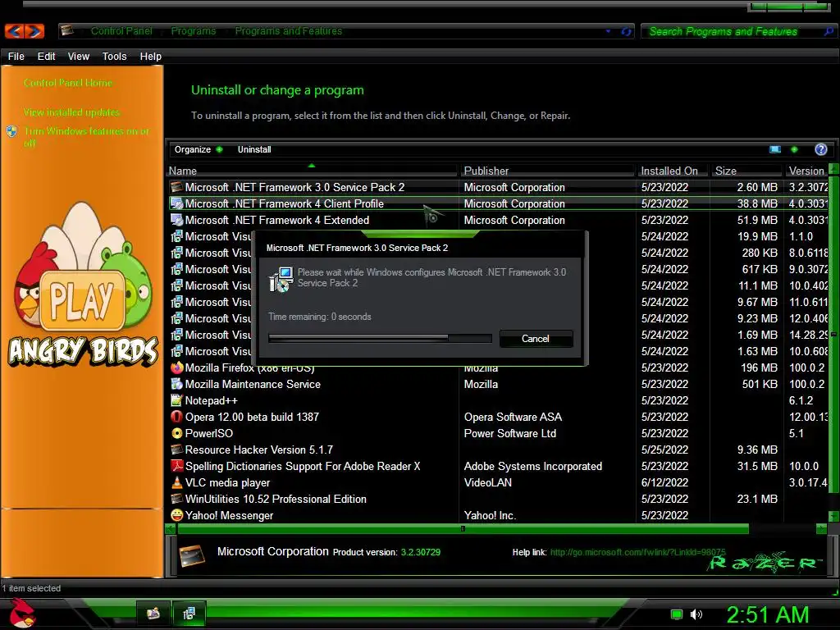
Task: Go to Control Panel Home
Action: coord(68,83)
